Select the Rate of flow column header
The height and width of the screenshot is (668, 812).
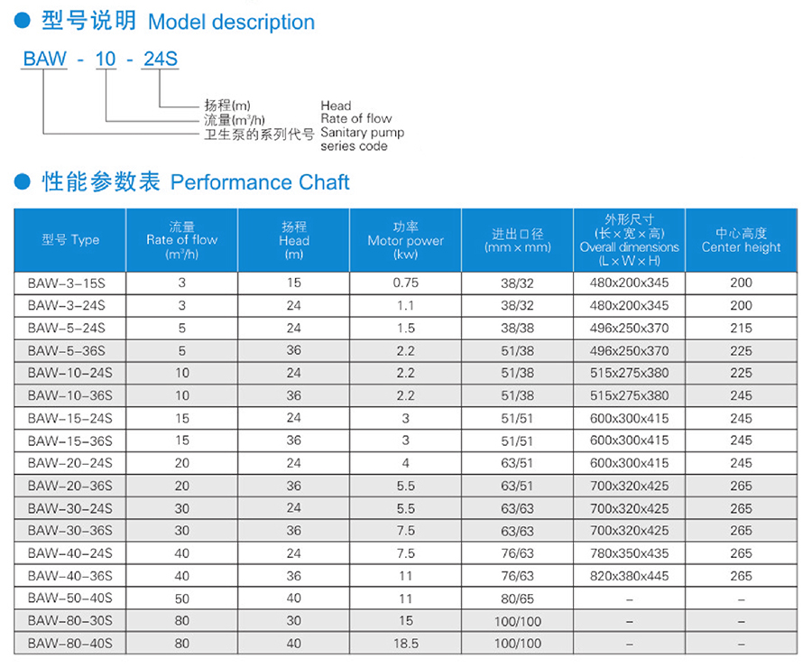point(181,240)
